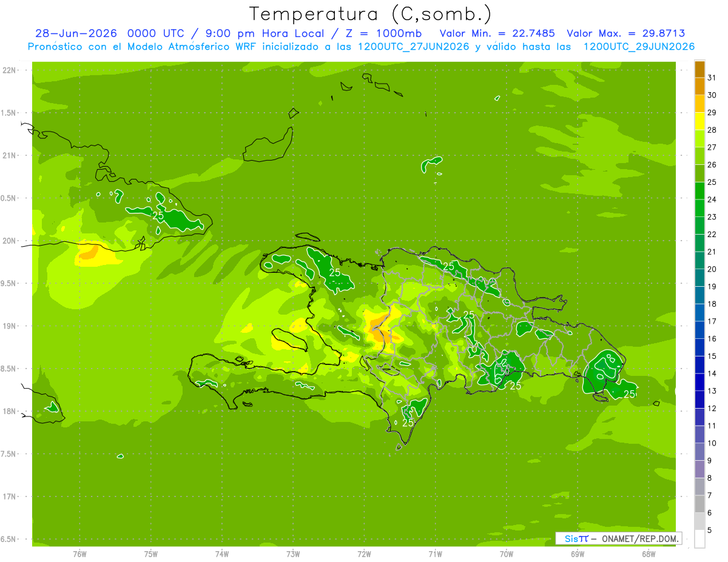Viewport: 728px width, 562px height.
Task: Select the "Valor Max. = 29.8713" value
Action: [625, 33]
